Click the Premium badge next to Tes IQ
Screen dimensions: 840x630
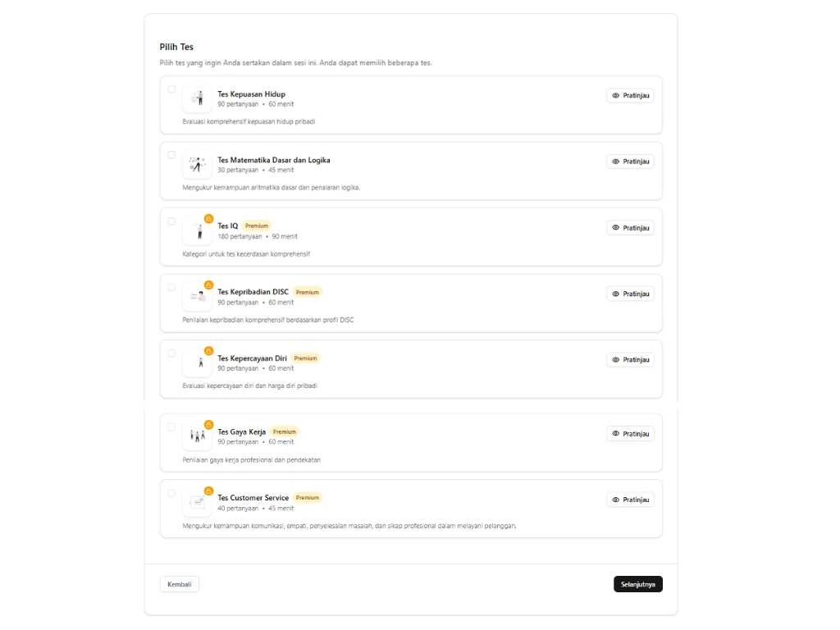pos(257,226)
